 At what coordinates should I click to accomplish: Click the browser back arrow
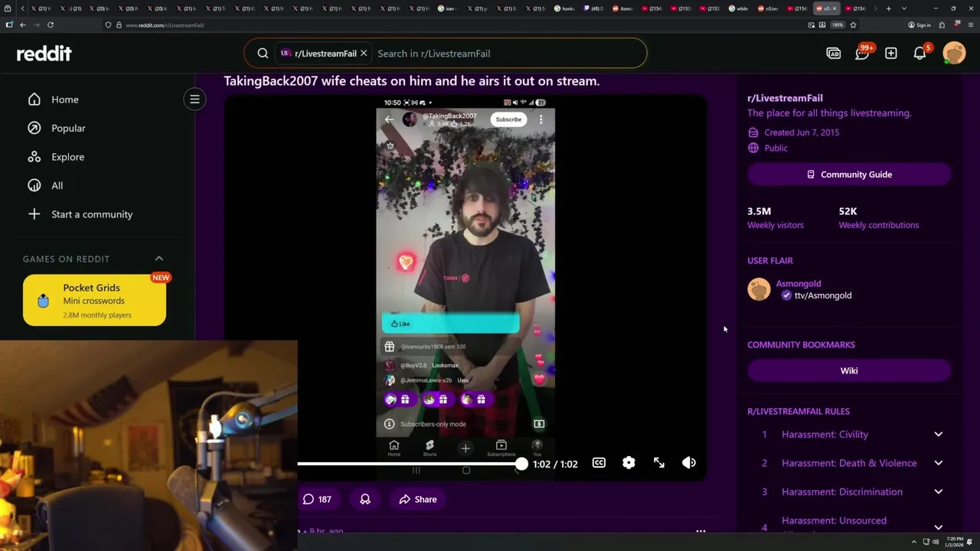[x=22, y=25]
